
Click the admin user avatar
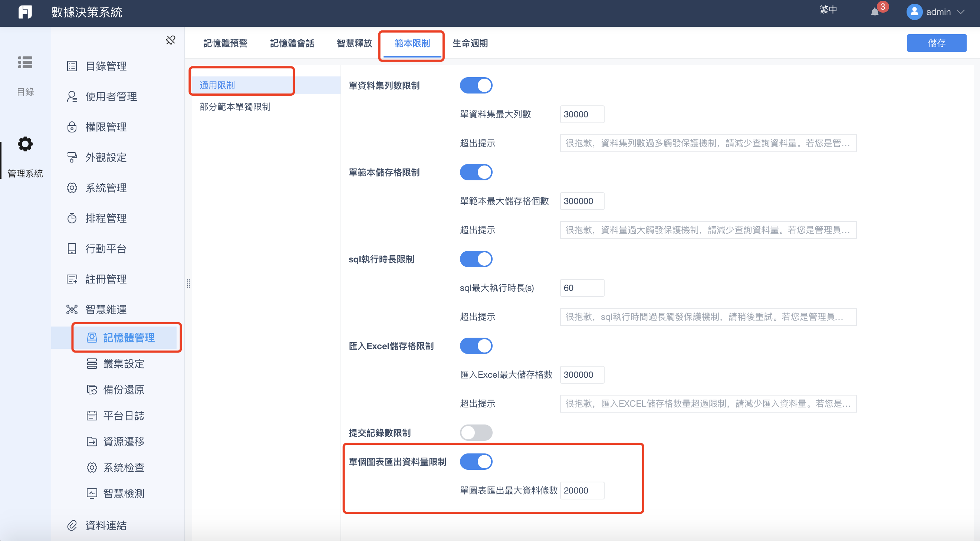pyautogui.click(x=914, y=12)
